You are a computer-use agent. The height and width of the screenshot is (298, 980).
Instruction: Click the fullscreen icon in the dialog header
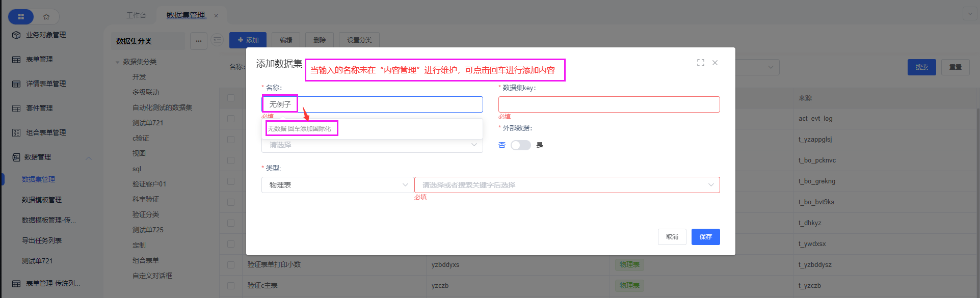pos(701,63)
